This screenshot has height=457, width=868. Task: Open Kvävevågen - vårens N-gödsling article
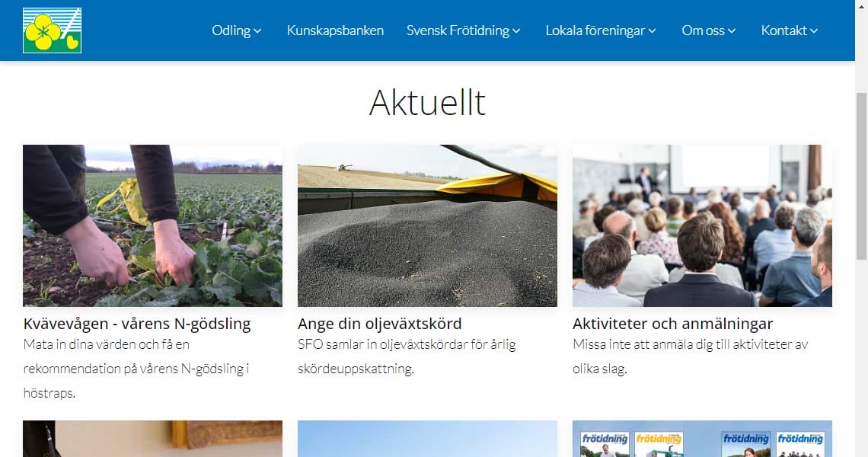pos(137,324)
